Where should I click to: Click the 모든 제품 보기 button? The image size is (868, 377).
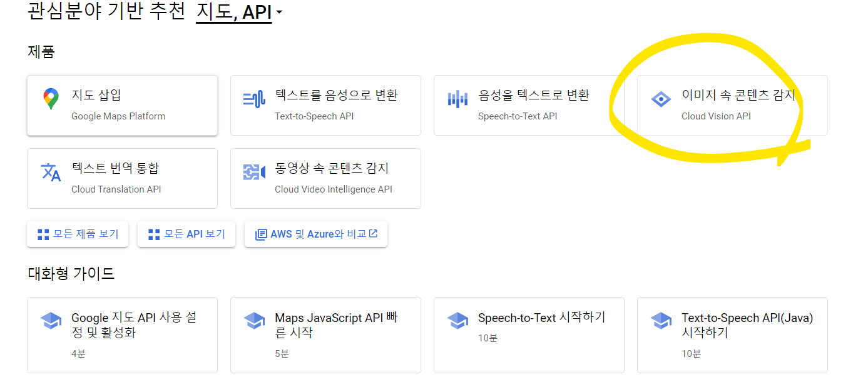point(78,234)
